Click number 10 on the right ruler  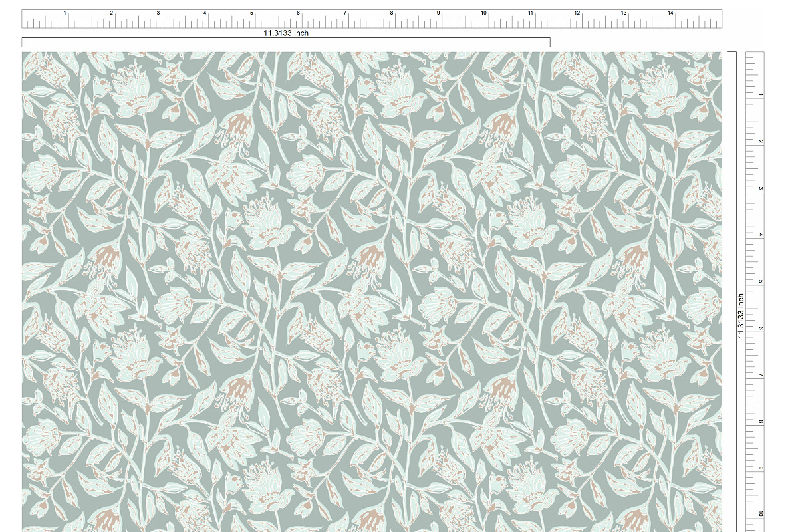click(x=761, y=514)
